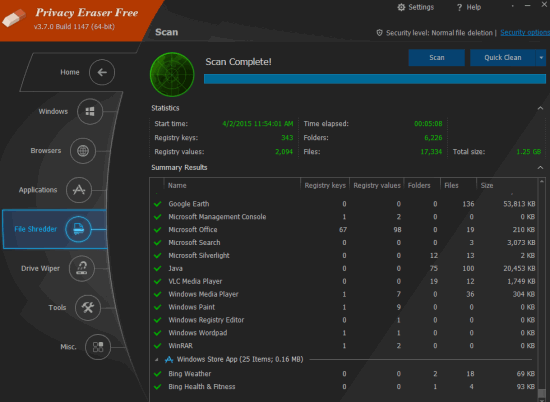Screen dimensions: 550x402
Task: Click the Windows Store App group icon
Action: coord(169,360)
